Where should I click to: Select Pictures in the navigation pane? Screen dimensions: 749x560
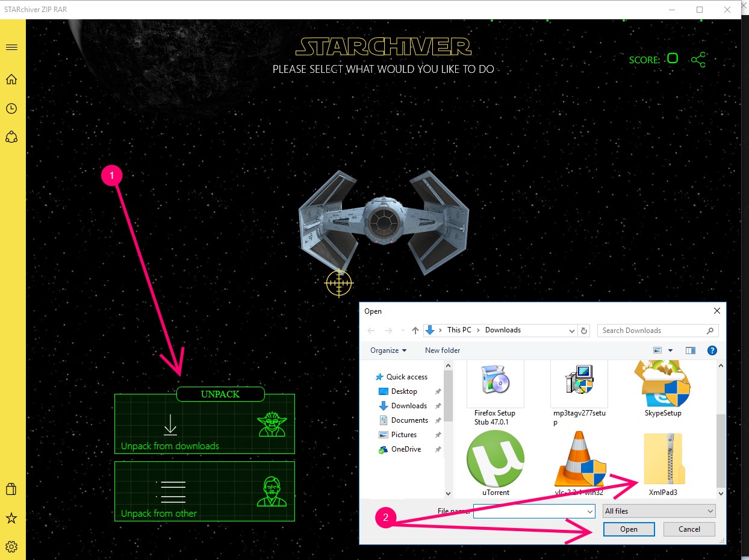pos(399,435)
